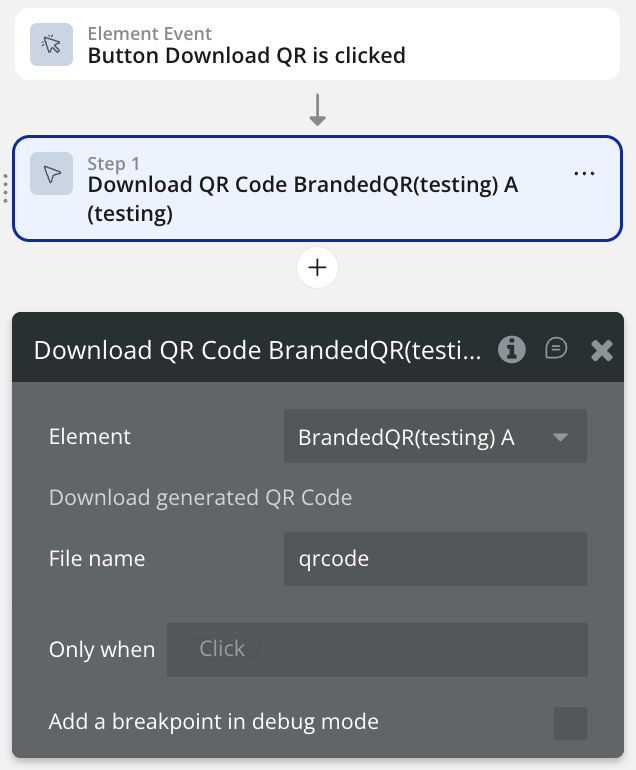Open the info icon in the panel header
Screen dimensions: 636x770
[x=512, y=349]
